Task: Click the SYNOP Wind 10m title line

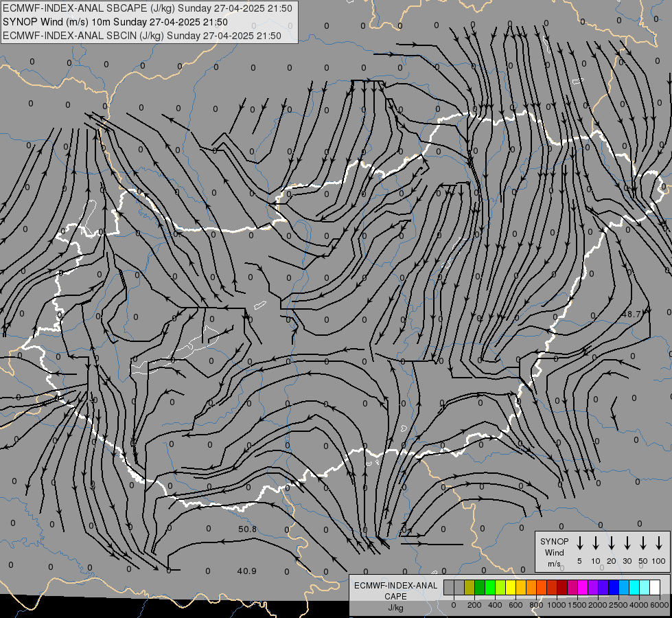Action: (115, 22)
